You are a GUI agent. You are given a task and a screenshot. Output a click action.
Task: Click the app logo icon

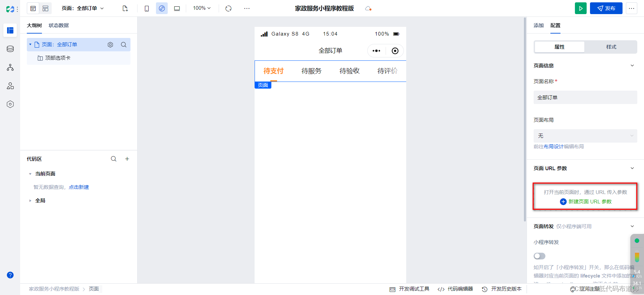pyautogui.click(x=10, y=9)
